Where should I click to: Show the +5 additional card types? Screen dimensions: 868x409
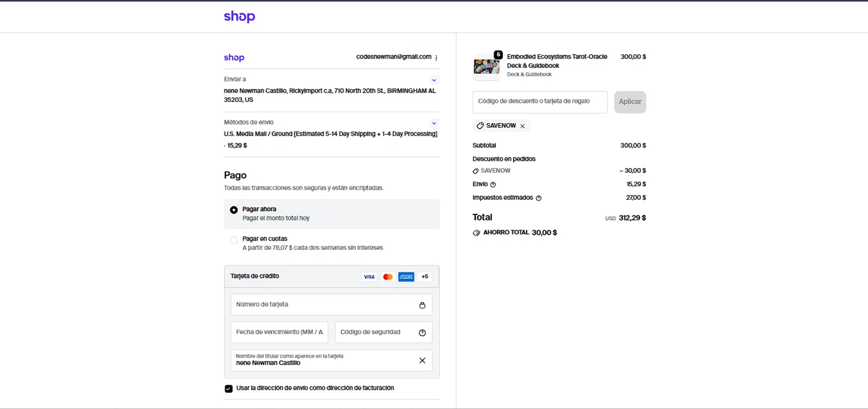tap(425, 277)
